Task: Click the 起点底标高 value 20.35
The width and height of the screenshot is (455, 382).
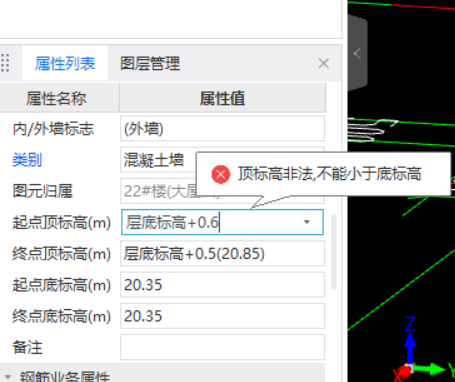Action: [x=222, y=285]
